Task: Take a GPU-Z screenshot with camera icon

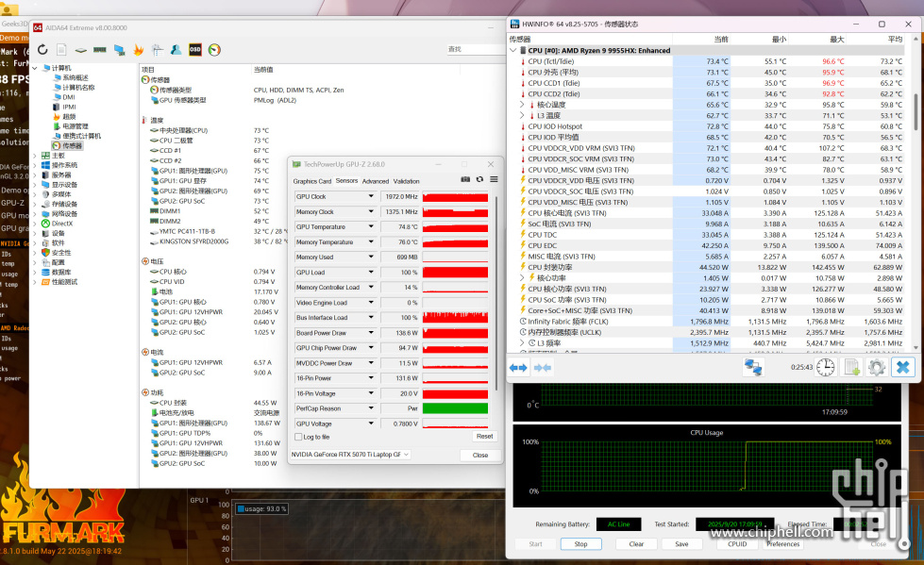Action: (x=465, y=179)
